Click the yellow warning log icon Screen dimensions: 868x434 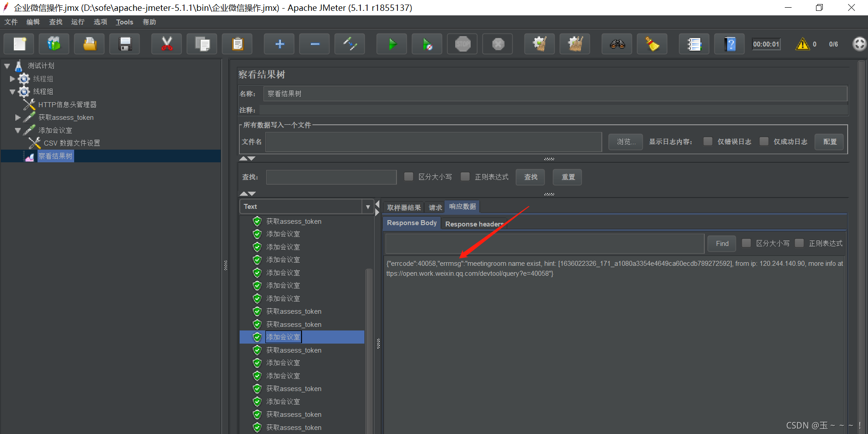click(x=802, y=44)
